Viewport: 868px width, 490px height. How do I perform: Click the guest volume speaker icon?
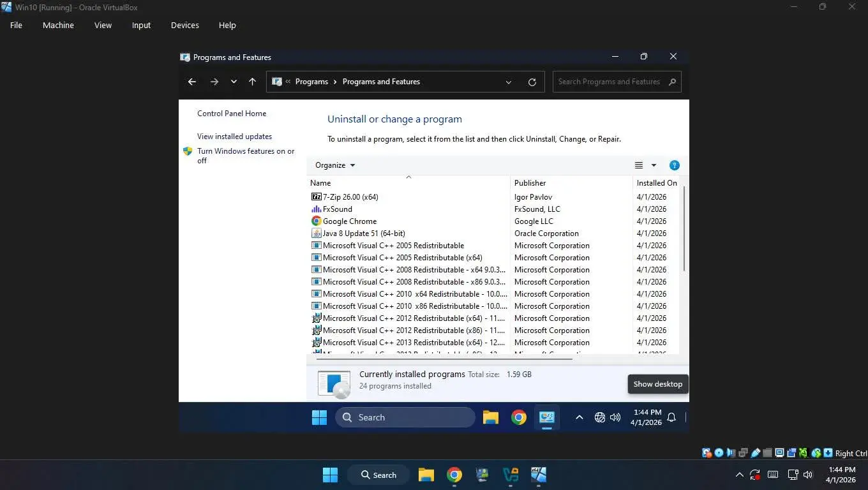point(615,417)
